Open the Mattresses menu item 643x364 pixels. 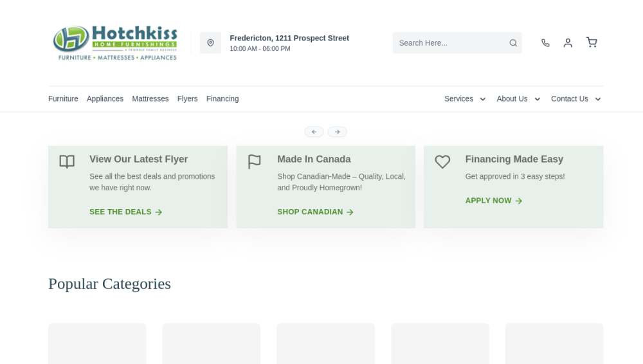pos(150,98)
